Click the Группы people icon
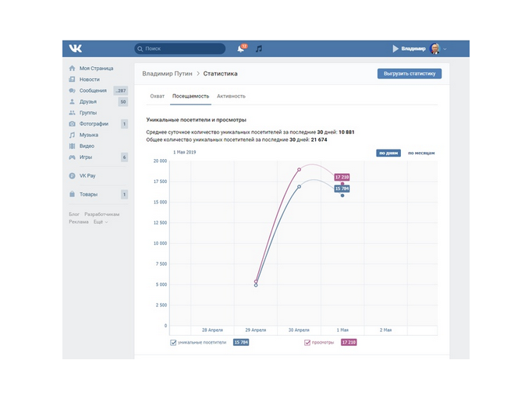Image resolution: width=532 pixels, height=399 pixels. click(72, 112)
